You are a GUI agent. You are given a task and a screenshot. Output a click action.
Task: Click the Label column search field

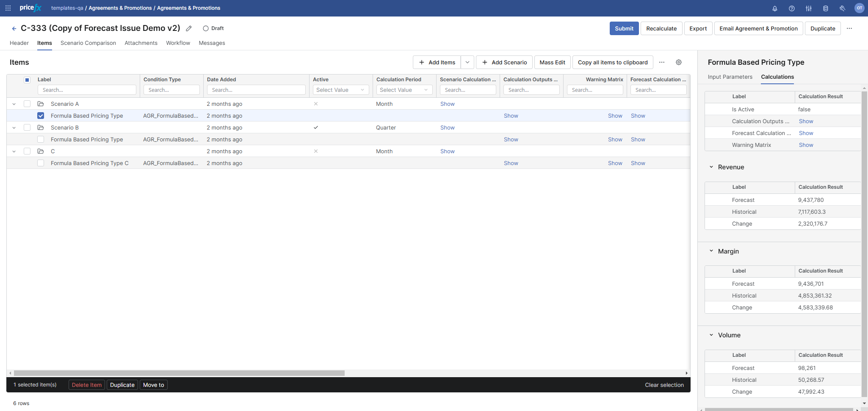pyautogui.click(x=87, y=90)
